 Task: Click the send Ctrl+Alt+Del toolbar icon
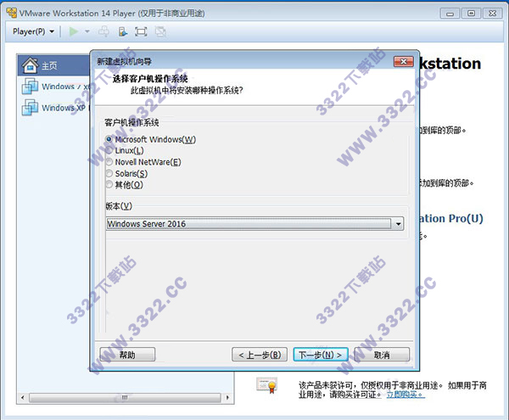(x=103, y=31)
